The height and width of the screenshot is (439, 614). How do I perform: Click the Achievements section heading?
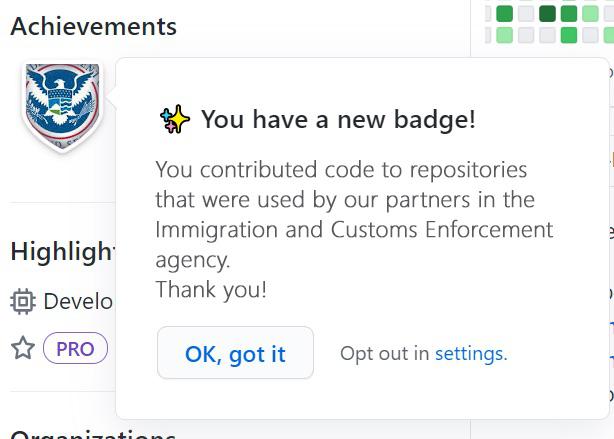93,26
